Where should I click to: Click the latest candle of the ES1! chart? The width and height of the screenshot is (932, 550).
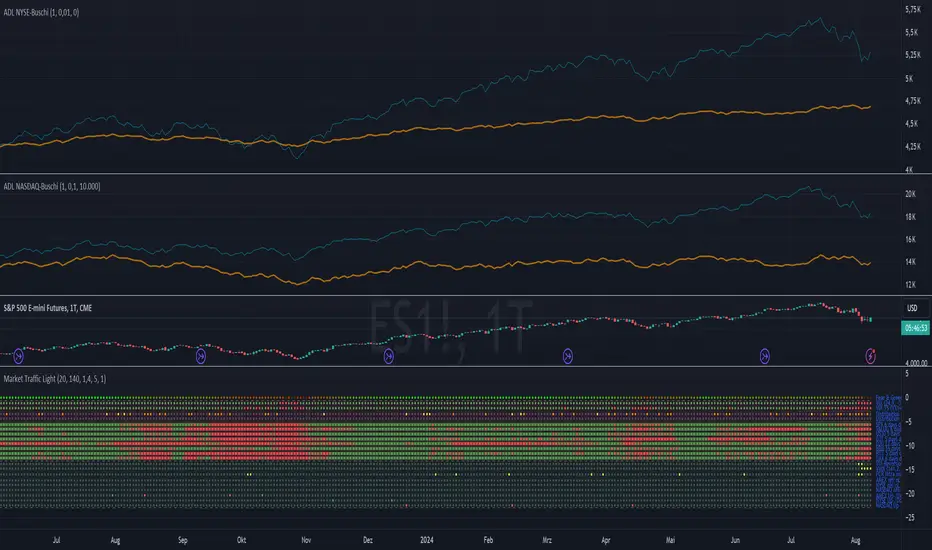871,320
